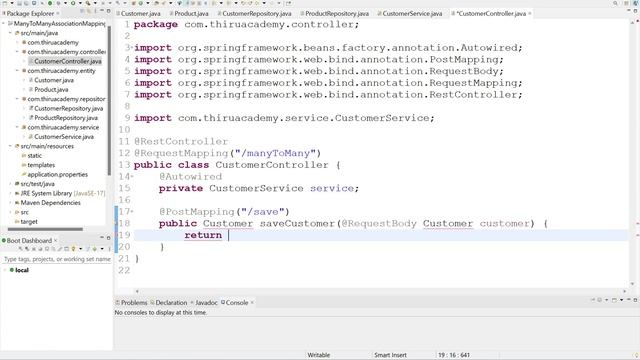Screen dimensions: 640x360
Task: Select the static folder
Action: point(34,156)
